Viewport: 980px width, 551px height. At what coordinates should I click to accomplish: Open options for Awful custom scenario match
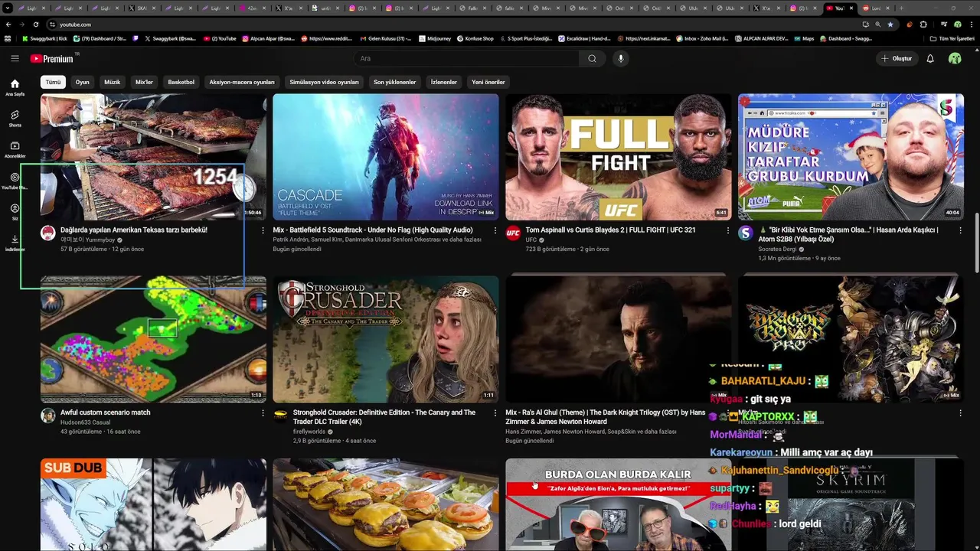coord(263,413)
